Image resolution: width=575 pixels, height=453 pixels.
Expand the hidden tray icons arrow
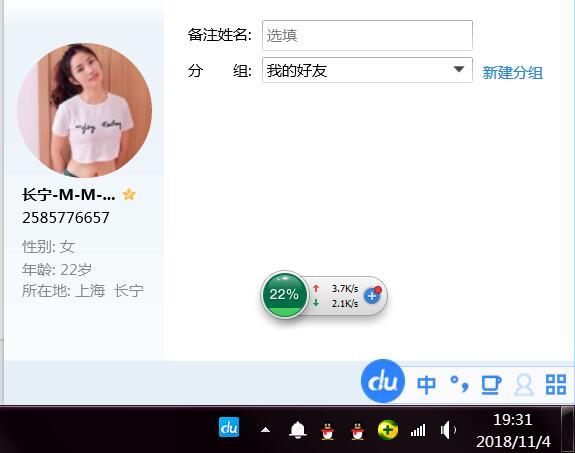[x=265, y=430]
